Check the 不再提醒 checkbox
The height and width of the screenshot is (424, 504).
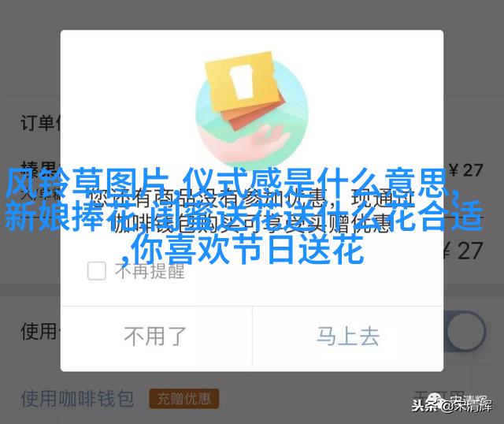click(96, 270)
